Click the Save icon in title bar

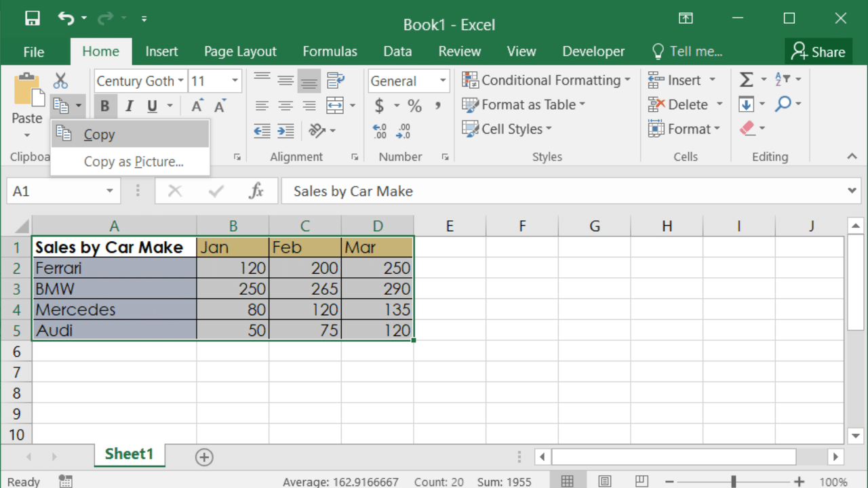(32, 18)
